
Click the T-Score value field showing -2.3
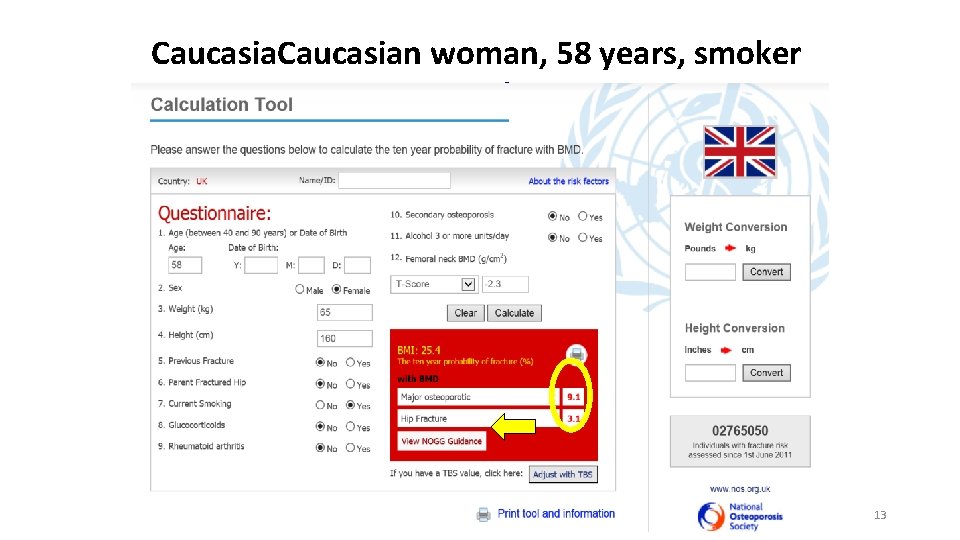[x=505, y=284]
